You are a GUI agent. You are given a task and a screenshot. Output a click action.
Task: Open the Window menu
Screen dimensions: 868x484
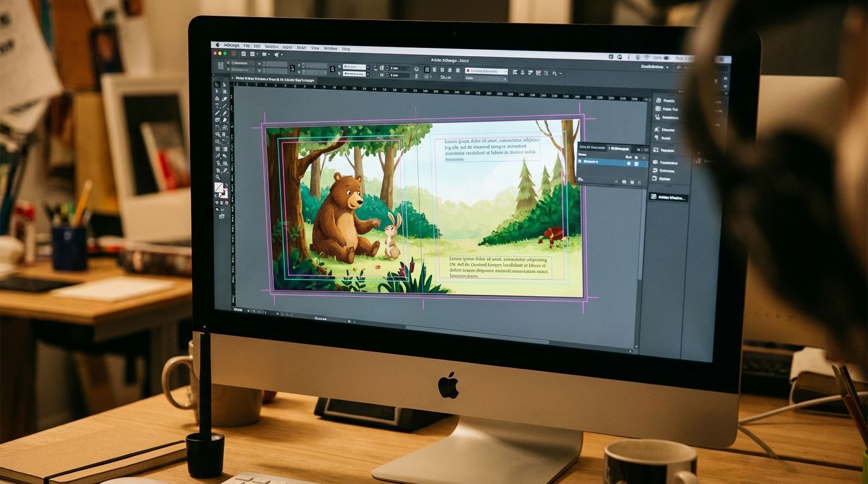tap(331, 49)
